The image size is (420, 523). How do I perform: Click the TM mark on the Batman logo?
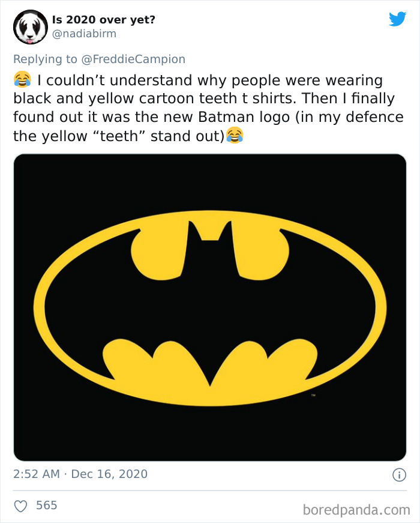pos(314,395)
